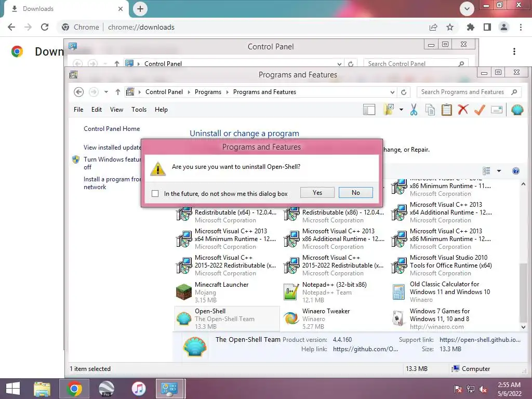Open the Help menu

tap(161, 110)
